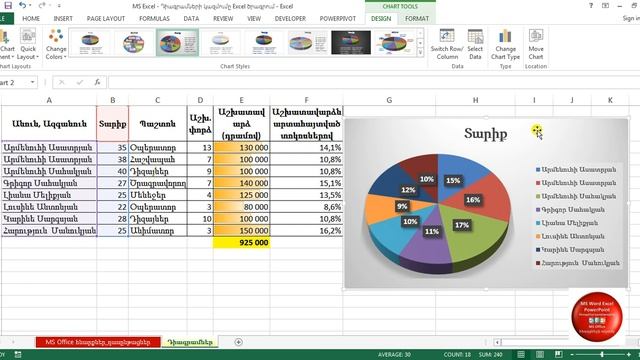Screen dimensions: 640x360
Task: Open the POWERPIVOT tab
Action: 338,19
